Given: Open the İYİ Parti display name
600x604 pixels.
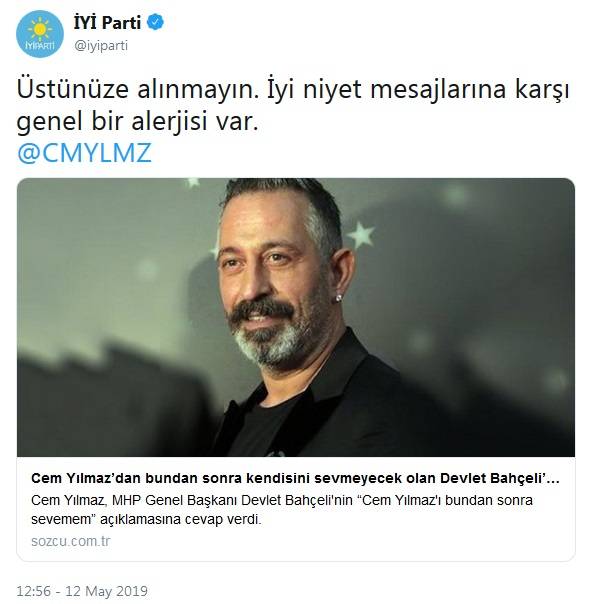Looking at the screenshot, I should [107, 22].
